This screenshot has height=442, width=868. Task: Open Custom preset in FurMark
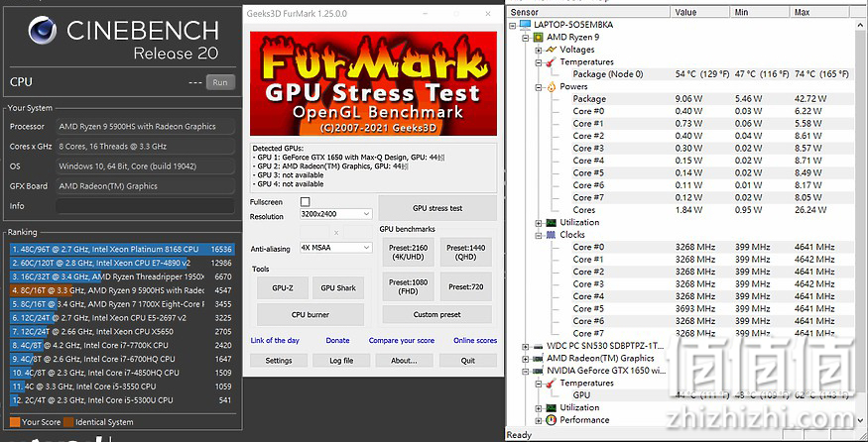pyautogui.click(x=436, y=314)
